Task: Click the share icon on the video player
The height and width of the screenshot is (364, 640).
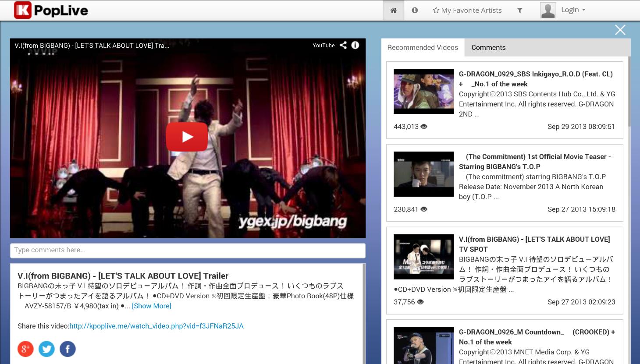Action: coord(343,45)
